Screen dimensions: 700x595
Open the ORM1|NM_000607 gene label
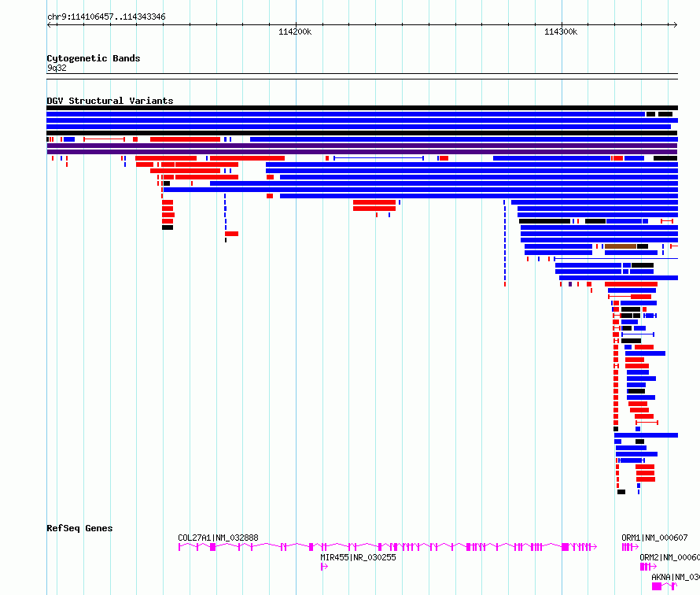point(654,538)
